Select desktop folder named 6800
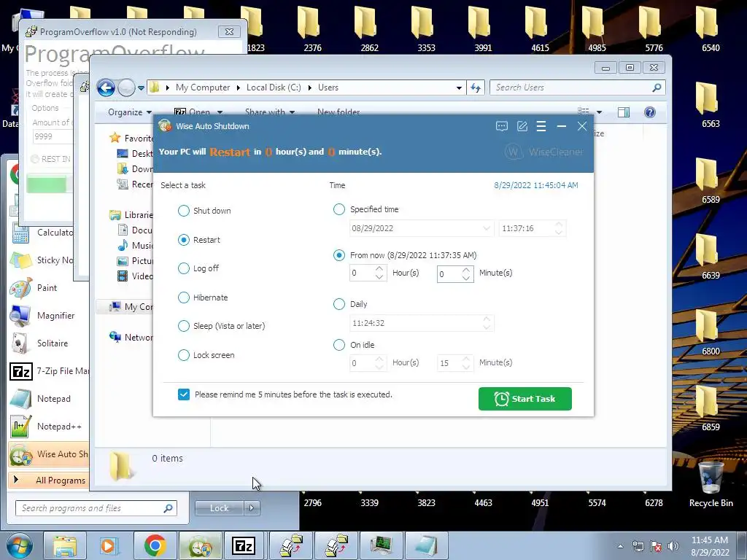Viewport: 747px width, 560px height. pos(711,332)
